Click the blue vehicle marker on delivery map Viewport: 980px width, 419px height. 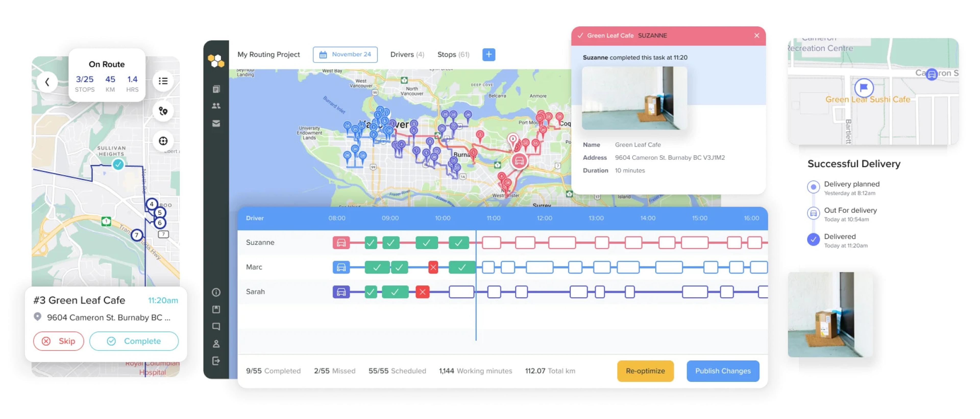click(x=932, y=74)
